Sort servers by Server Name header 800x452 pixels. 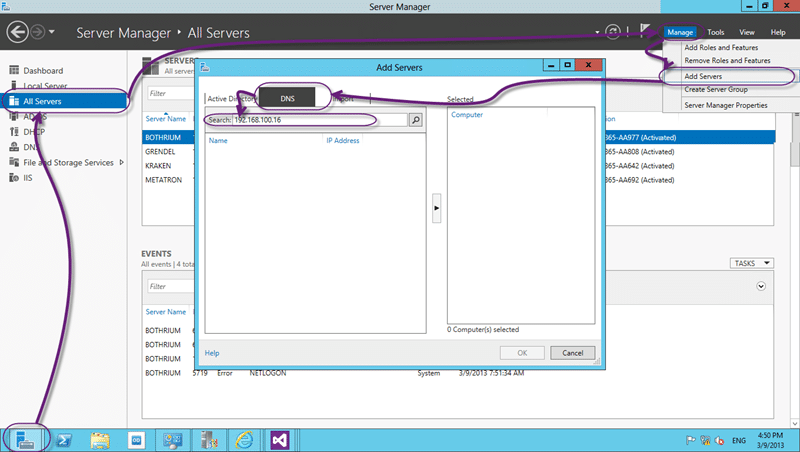165,119
